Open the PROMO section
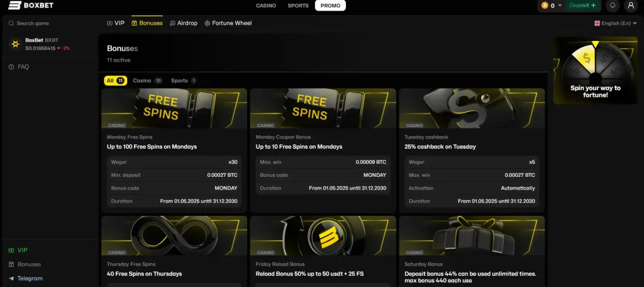 click(x=330, y=6)
